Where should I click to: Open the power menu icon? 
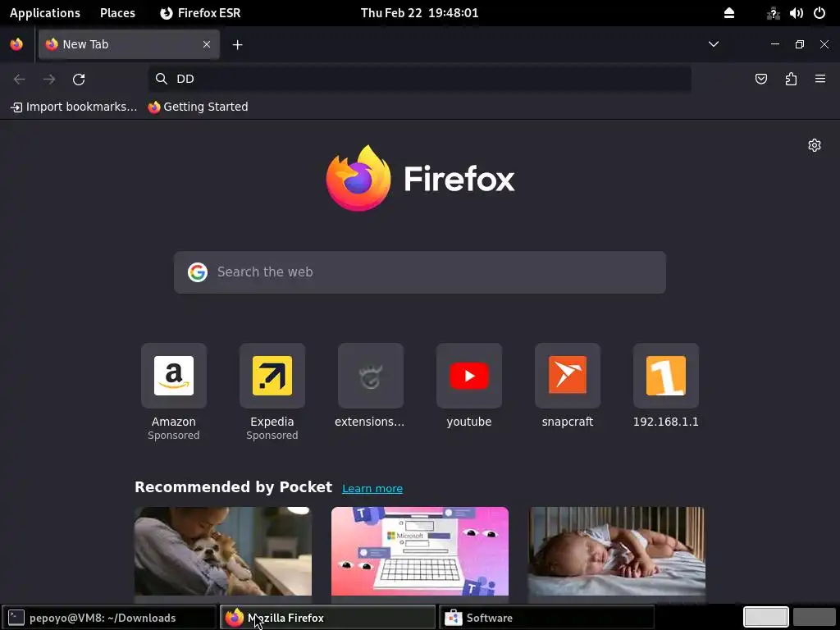[819, 13]
